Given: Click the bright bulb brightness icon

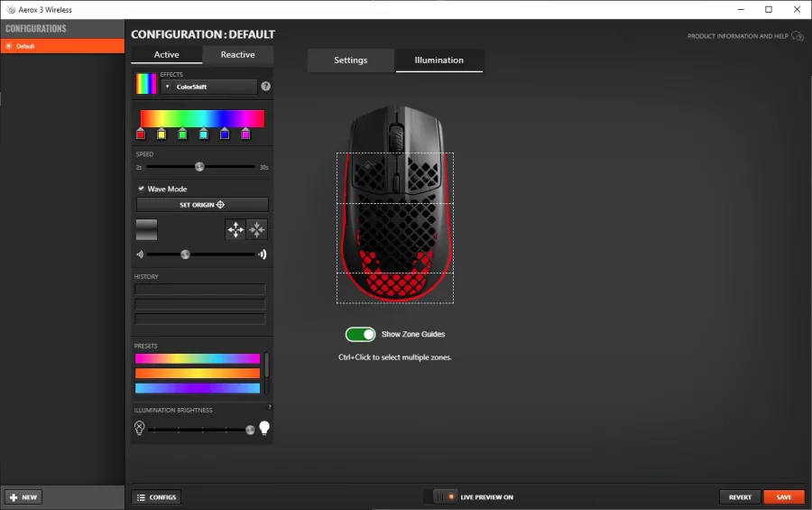Looking at the screenshot, I should coord(264,428).
